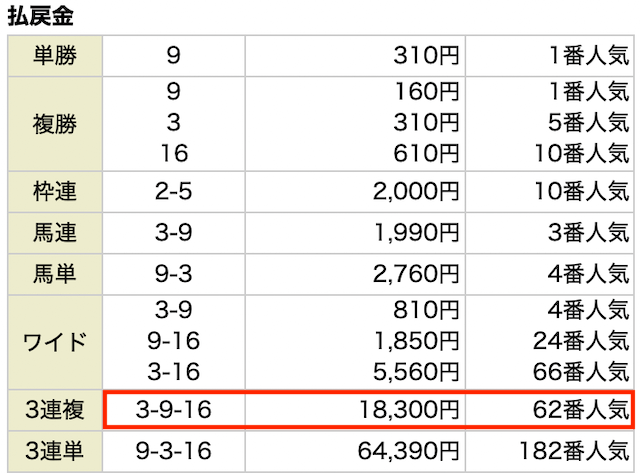Select the 馬単 row label
Image resolution: width=640 pixels, height=473 pixels.
55,274
